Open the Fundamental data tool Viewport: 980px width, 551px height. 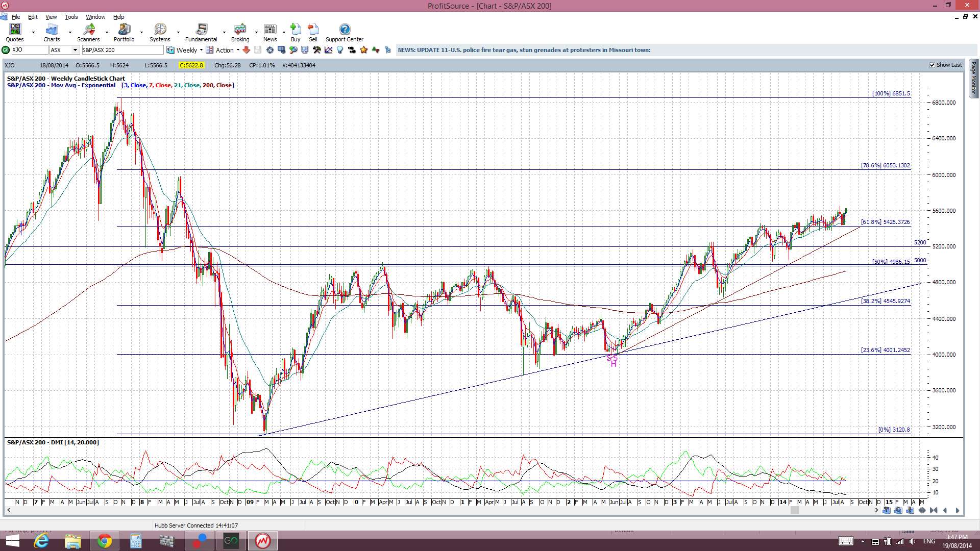click(x=201, y=33)
